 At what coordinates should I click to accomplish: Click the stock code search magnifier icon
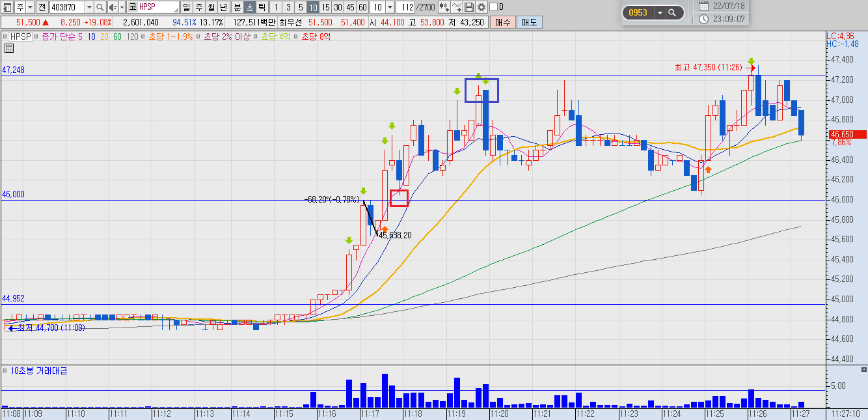(x=100, y=7)
